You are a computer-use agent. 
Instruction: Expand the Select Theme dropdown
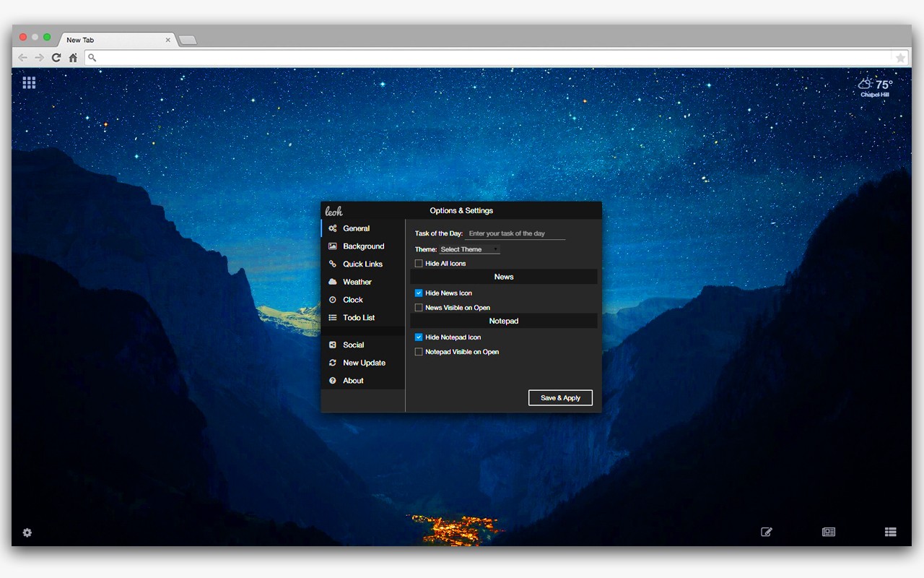(x=469, y=249)
